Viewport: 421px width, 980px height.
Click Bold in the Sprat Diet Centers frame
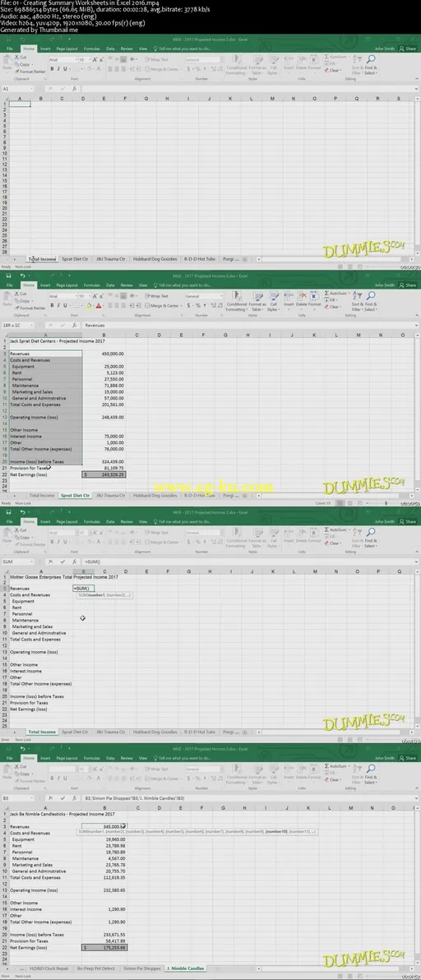pyautogui.click(x=53, y=306)
